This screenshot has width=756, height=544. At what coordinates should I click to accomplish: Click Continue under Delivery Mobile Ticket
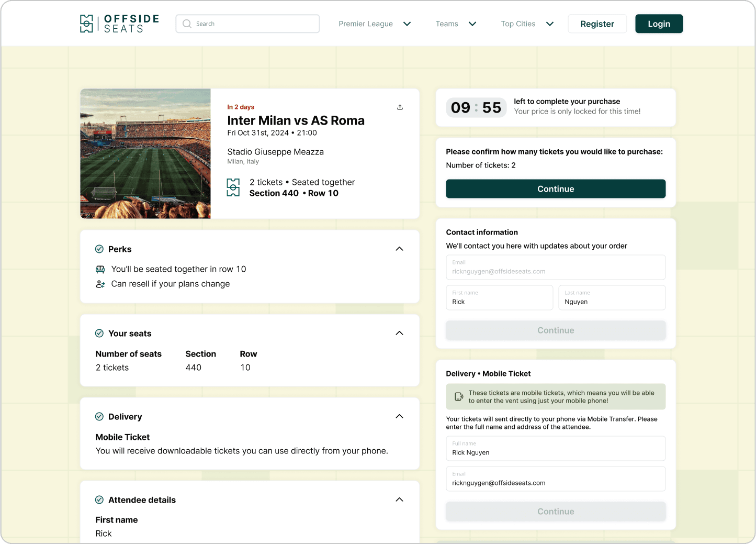pos(556,512)
